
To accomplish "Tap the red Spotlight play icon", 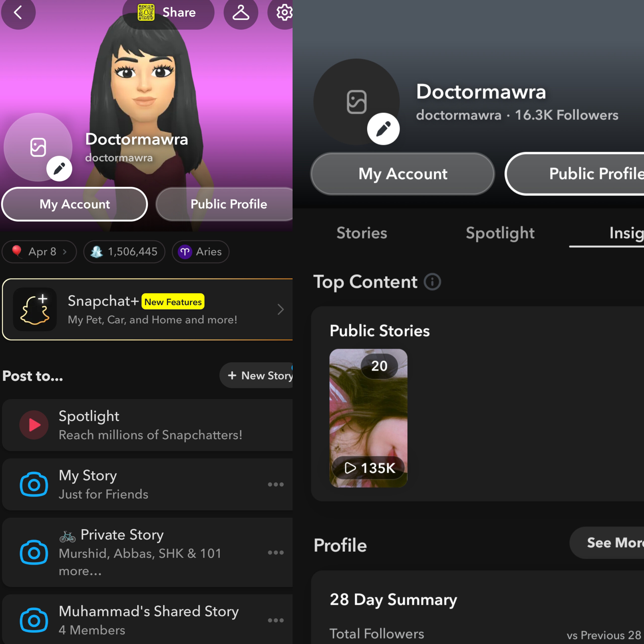I will coord(34,425).
